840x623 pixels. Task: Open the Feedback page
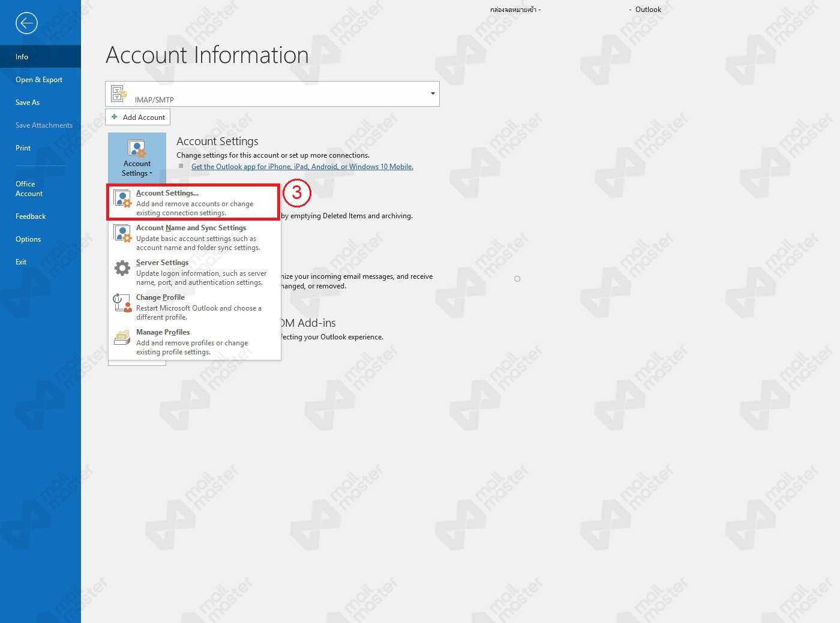40,216
